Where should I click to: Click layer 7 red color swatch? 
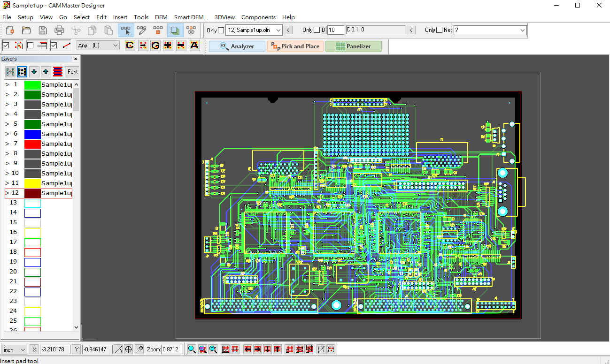32,144
